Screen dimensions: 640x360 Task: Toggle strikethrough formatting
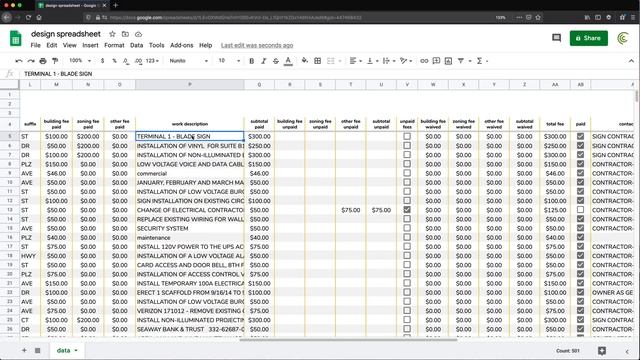pos(276,61)
